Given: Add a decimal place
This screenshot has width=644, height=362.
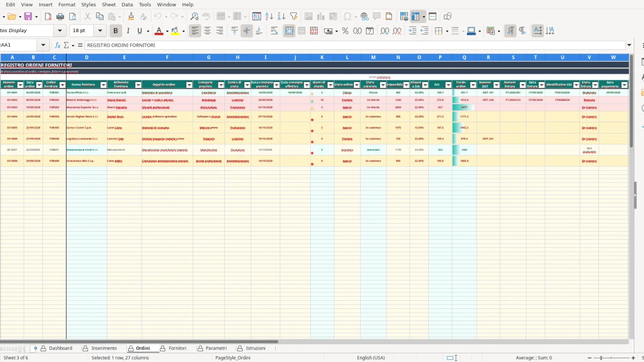Looking at the screenshot, I should (385, 31).
